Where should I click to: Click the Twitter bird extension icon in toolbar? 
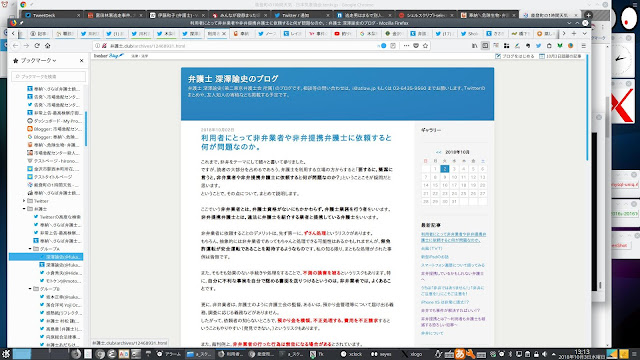(x=538, y=46)
